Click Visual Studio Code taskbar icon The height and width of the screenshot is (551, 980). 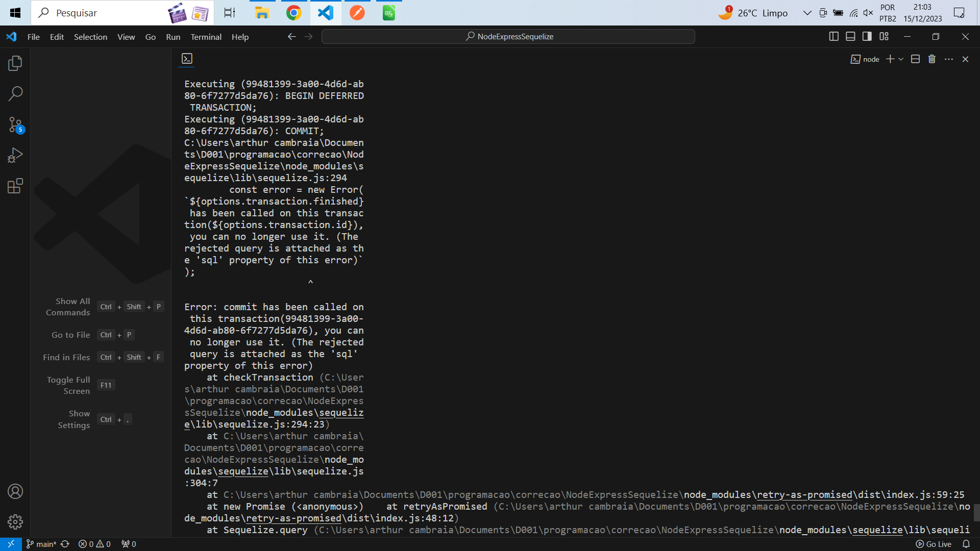click(x=326, y=13)
